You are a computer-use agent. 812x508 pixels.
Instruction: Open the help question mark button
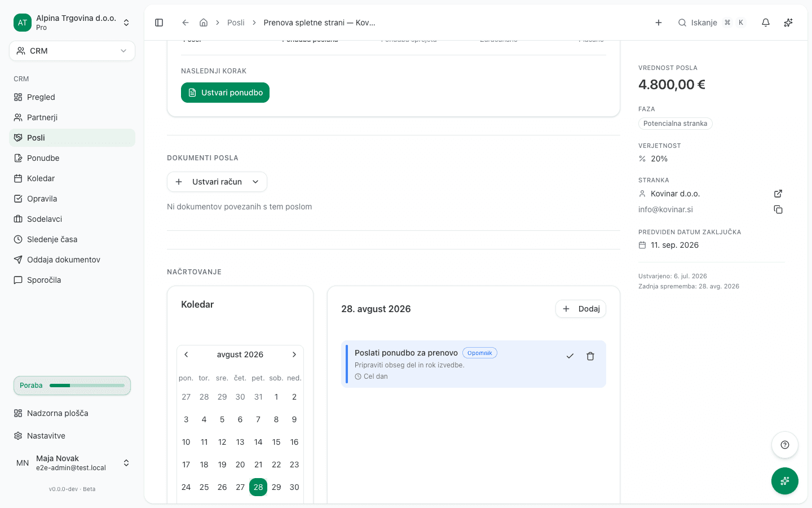click(x=785, y=445)
